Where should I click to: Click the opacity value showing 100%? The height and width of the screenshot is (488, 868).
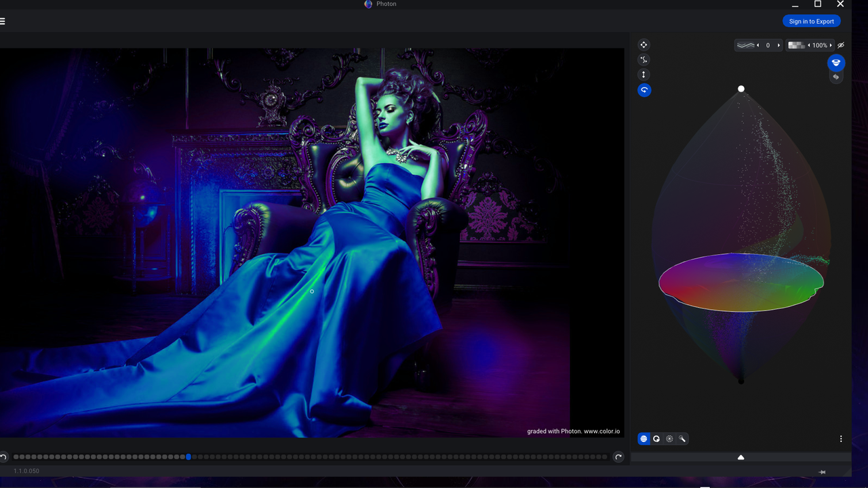[x=820, y=45]
